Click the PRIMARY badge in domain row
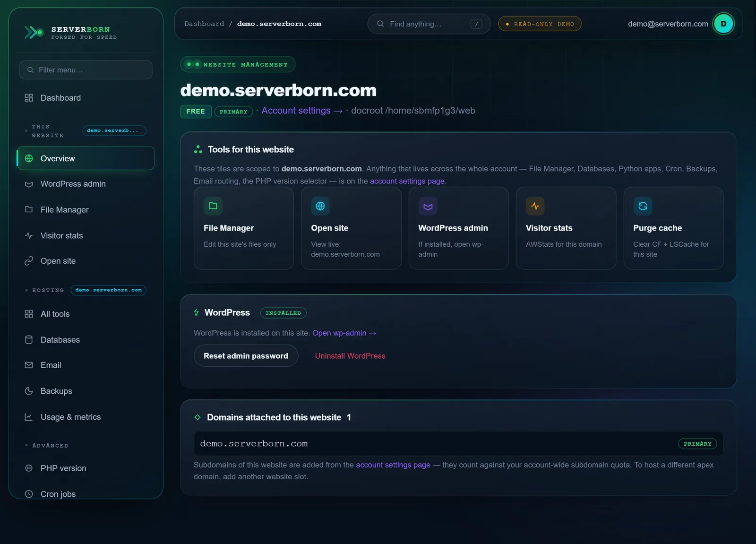The width and height of the screenshot is (756, 544). tap(697, 444)
